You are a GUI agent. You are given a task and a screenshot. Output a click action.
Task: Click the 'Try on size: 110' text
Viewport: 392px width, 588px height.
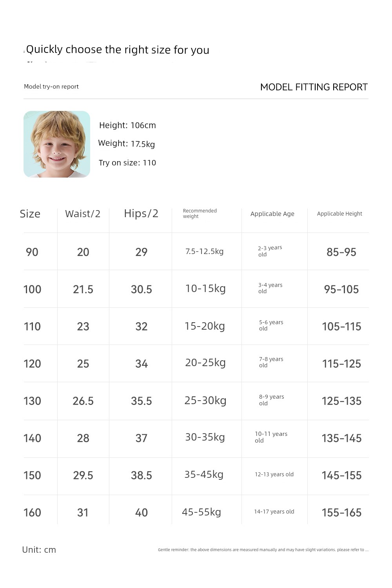pyautogui.click(x=127, y=163)
